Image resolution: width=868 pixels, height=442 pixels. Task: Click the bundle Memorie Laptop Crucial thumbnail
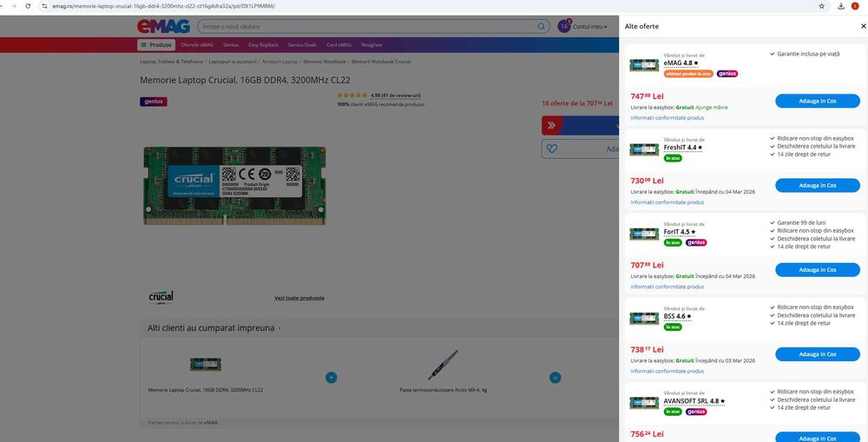[x=206, y=364]
